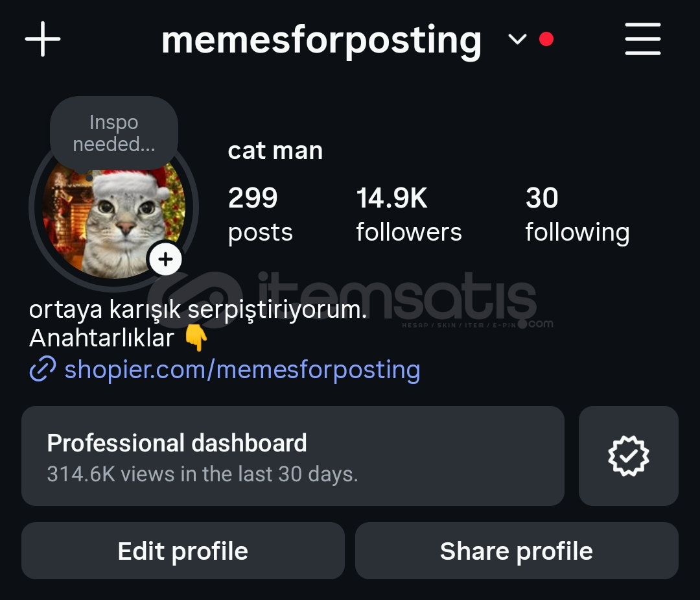View the 299 posts count
Viewport: 700px width, 600px height.
click(261, 215)
